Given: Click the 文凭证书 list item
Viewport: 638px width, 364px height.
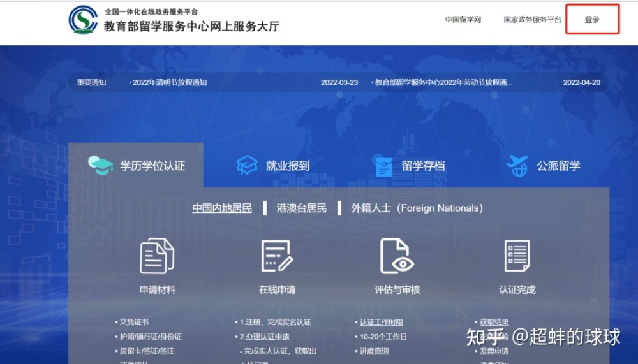Looking at the screenshot, I should [134, 322].
